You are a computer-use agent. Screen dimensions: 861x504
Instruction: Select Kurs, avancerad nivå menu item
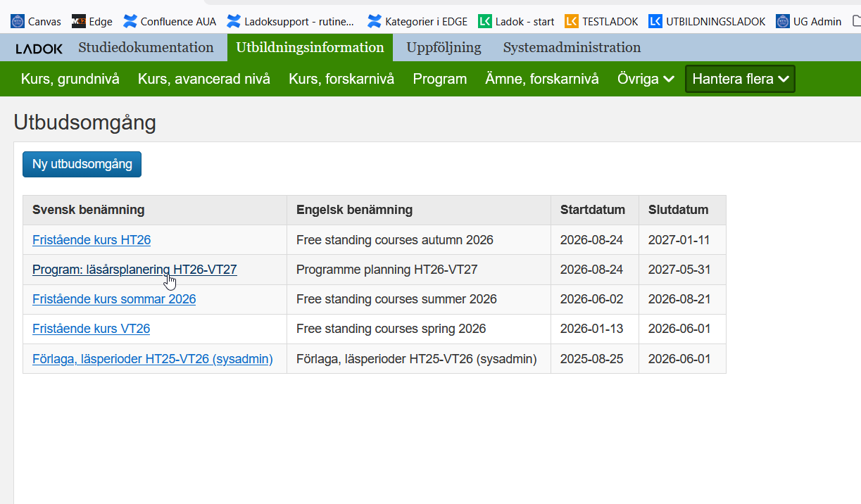pos(204,79)
